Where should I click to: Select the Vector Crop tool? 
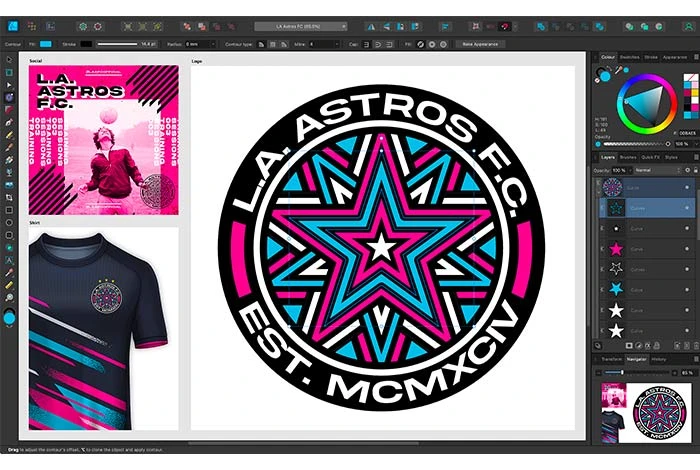[x=9, y=197]
